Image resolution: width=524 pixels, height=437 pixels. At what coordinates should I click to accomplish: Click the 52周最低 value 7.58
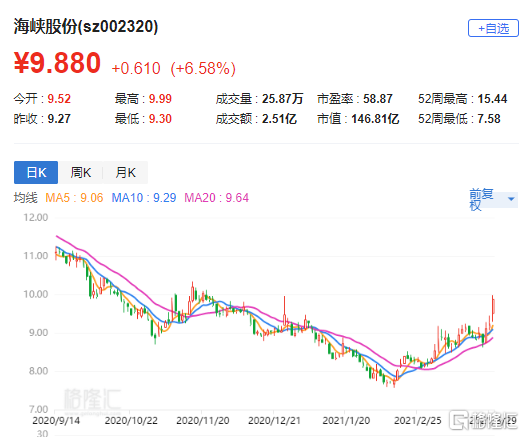point(489,119)
